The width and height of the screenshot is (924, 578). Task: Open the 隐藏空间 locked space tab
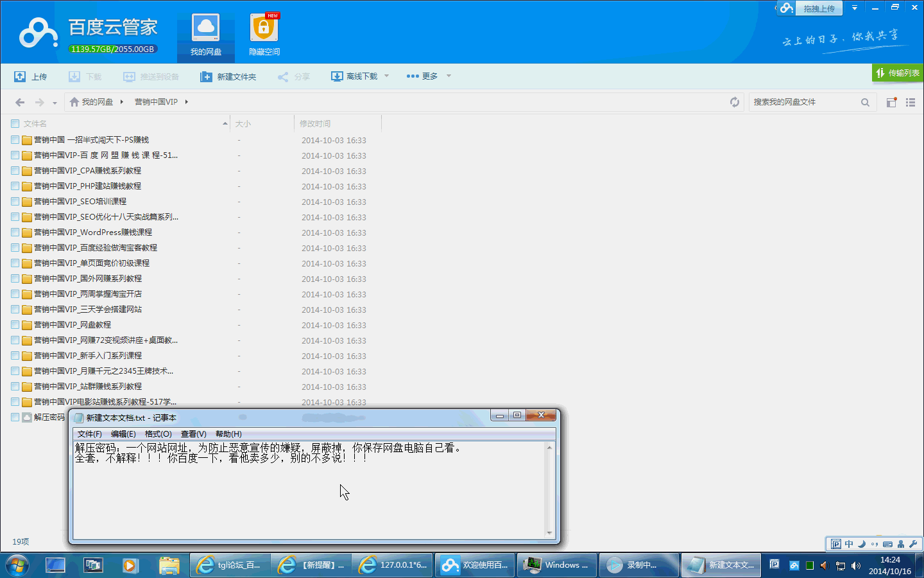(264, 35)
